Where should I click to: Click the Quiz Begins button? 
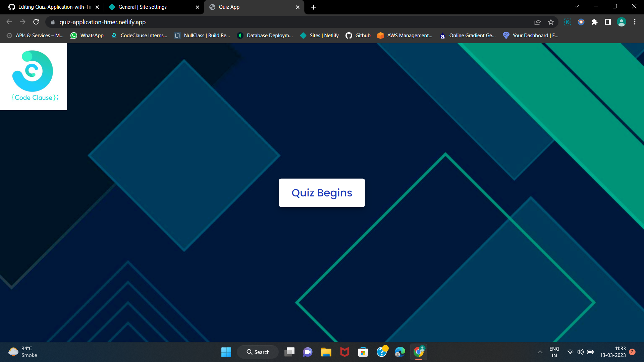[322, 193]
